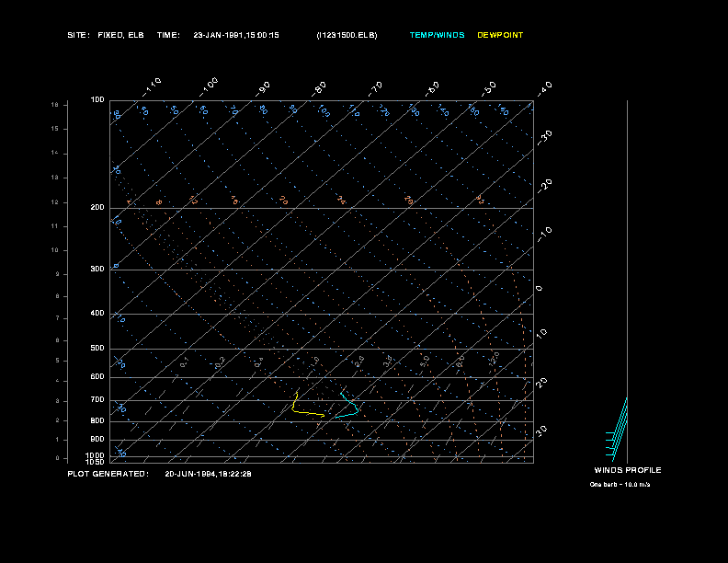
Task: Click the 0 temperature label on right edge
Action: click(539, 289)
